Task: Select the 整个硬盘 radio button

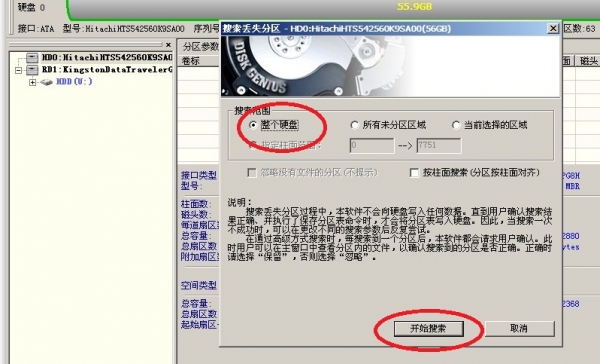Action: (253, 125)
